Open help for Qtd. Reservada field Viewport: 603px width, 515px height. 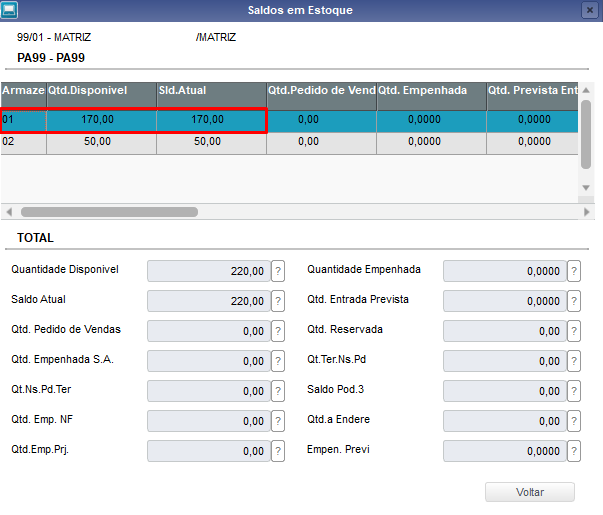574,331
